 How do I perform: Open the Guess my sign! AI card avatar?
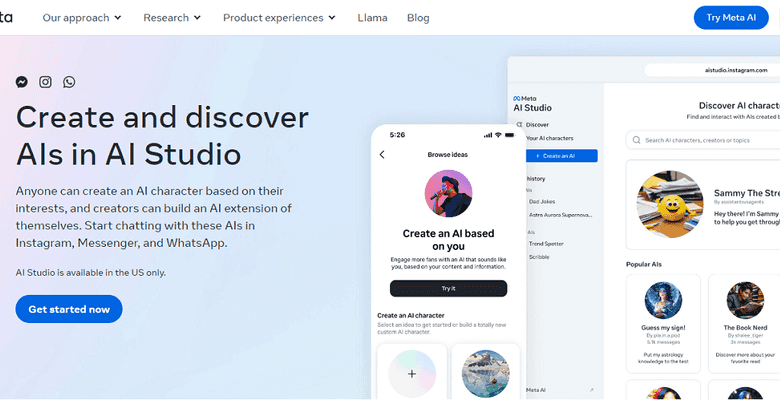(x=663, y=300)
